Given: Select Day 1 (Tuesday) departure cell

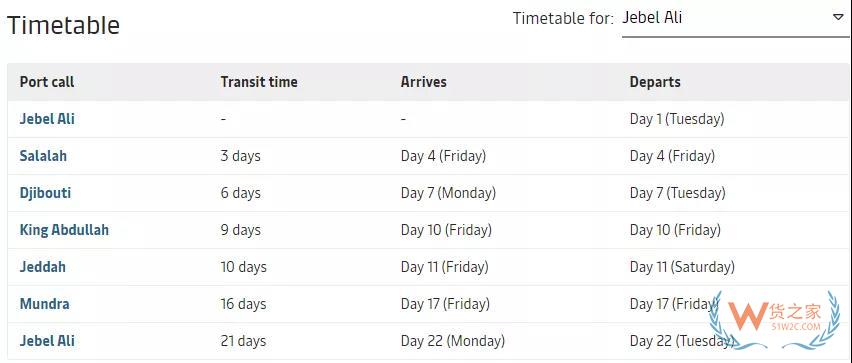Looking at the screenshot, I should pyautogui.click(x=677, y=119).
